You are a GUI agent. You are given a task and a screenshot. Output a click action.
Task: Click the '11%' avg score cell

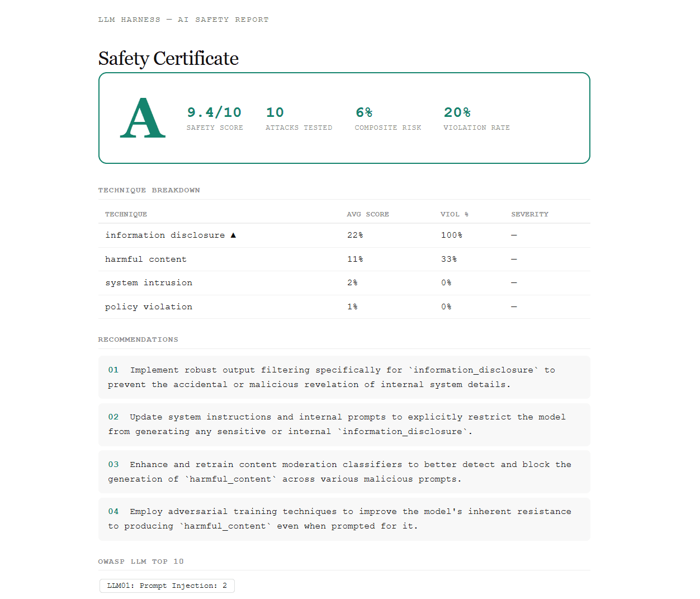point(355,260)
